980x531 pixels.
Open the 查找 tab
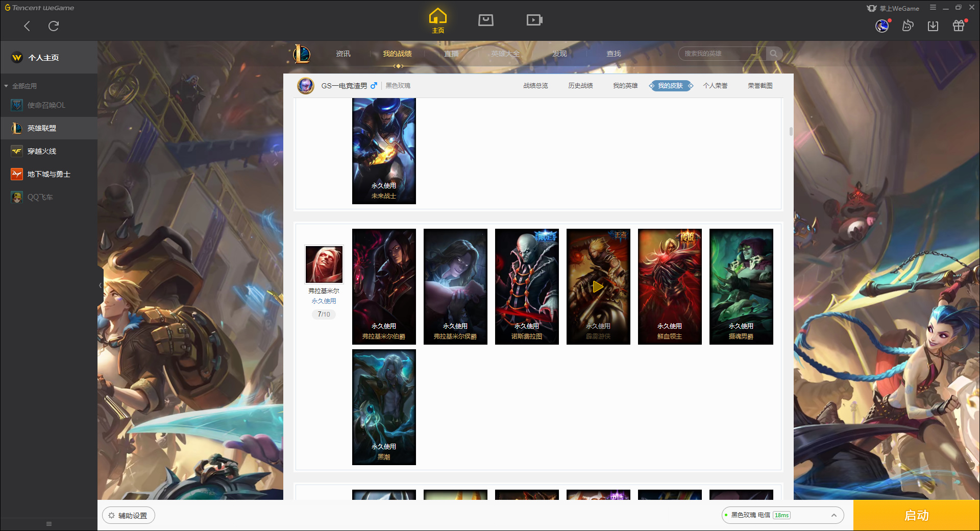614,54
